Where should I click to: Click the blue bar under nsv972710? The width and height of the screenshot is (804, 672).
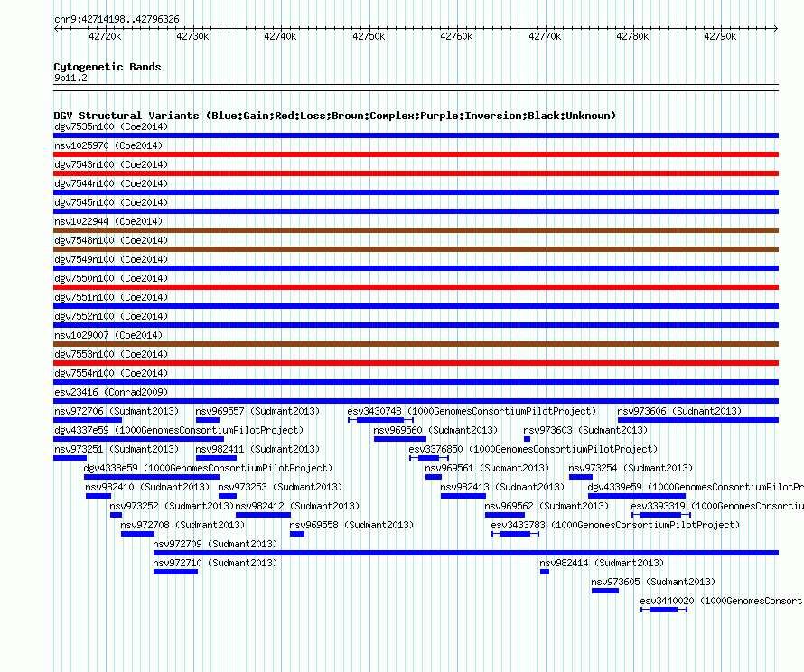click(175, 572)
